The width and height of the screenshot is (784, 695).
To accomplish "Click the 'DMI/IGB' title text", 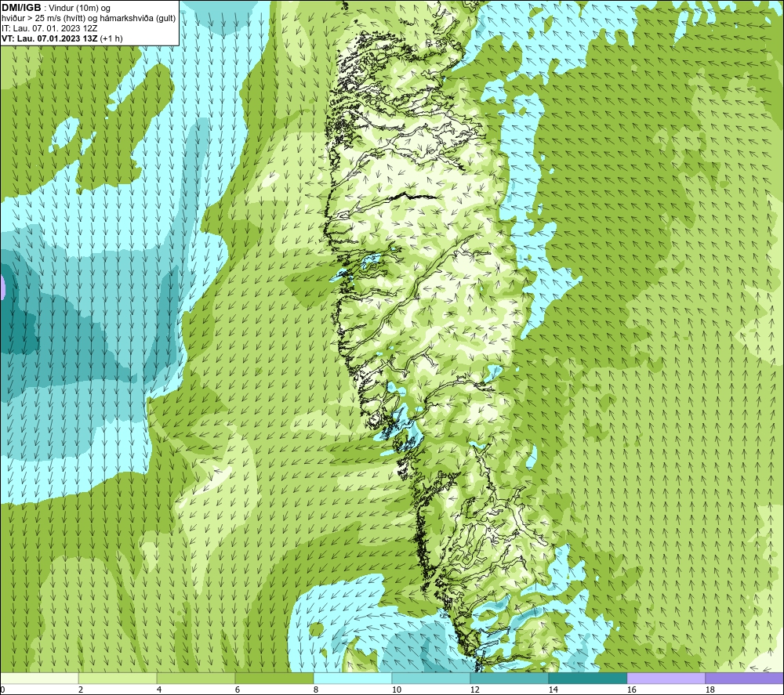I will point(21,8).
